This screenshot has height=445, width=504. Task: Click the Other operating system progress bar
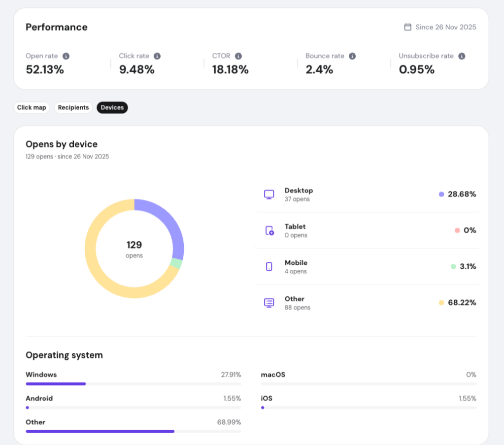click(134, 431)
